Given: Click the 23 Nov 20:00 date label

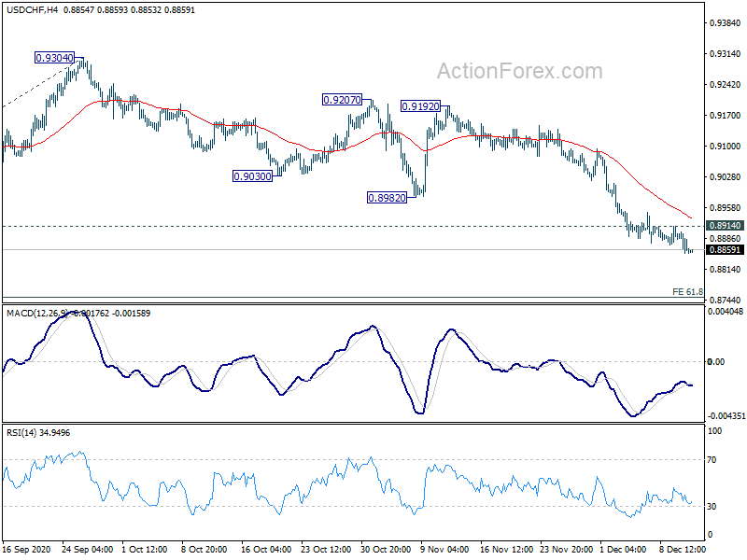Looking at the screenshot, I should coord(566,549).
